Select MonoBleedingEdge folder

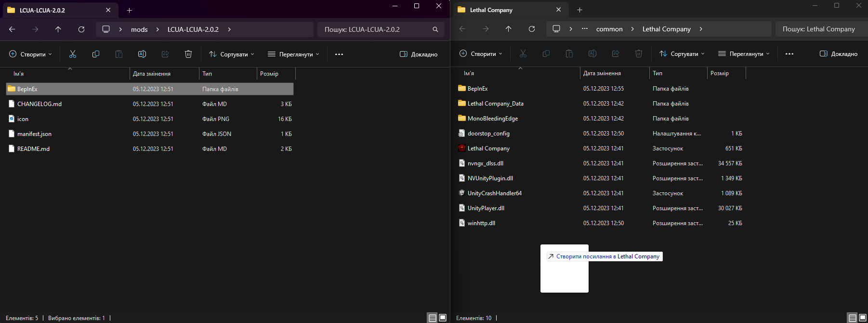point(600,119)
